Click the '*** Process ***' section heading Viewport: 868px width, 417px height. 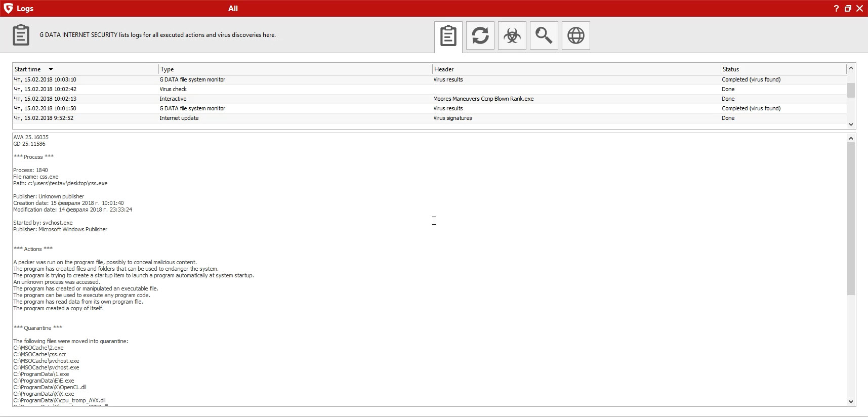pos(33,157)
